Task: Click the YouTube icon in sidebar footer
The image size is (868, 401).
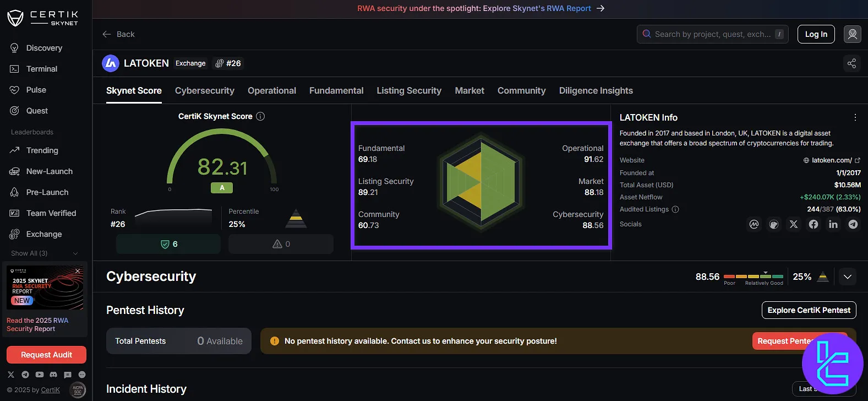Action: [x=39, y=375]
